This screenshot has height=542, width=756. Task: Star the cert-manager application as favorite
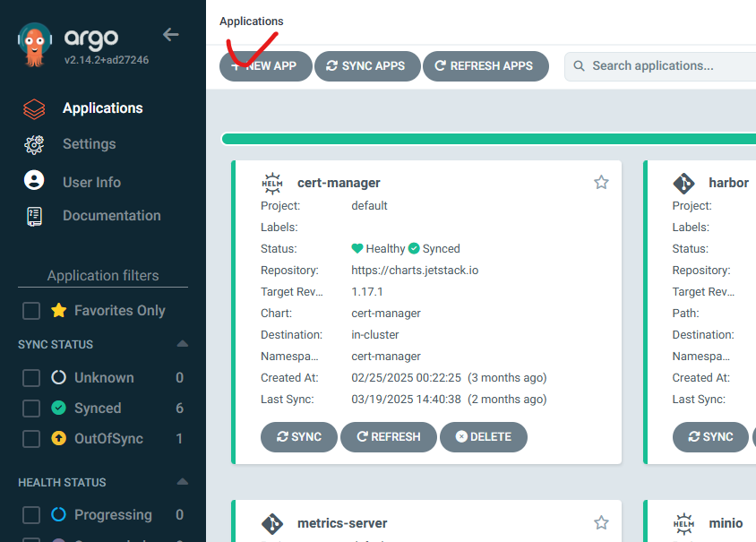click(x=601, y=183)
